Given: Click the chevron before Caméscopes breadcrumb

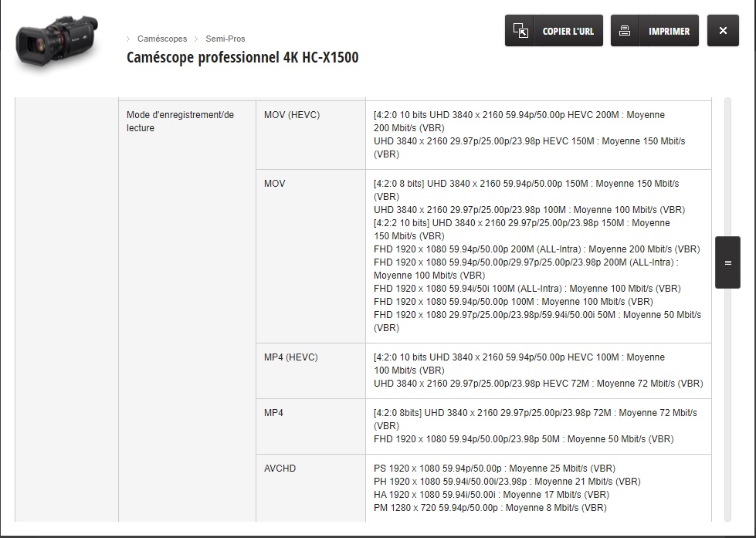Looking at the screenshot, I should 128,39.
